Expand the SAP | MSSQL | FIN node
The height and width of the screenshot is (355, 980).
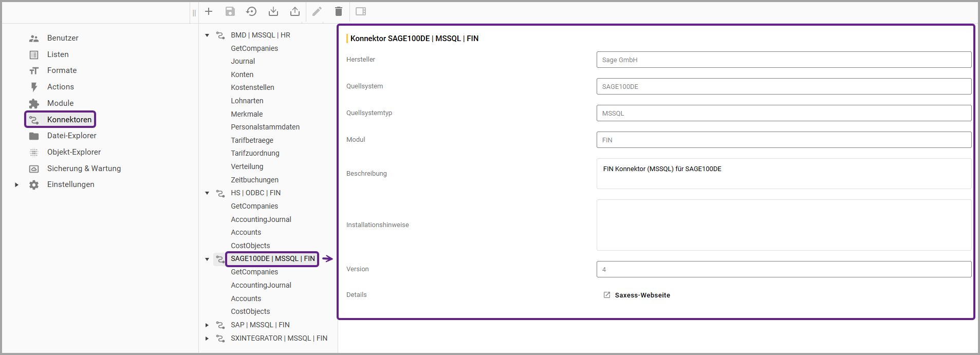207,325
